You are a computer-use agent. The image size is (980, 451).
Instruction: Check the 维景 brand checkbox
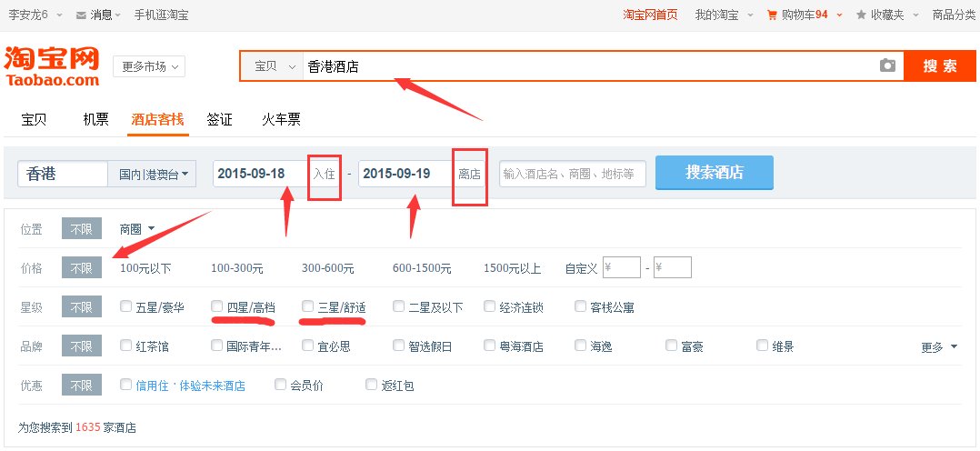(762, 346)
